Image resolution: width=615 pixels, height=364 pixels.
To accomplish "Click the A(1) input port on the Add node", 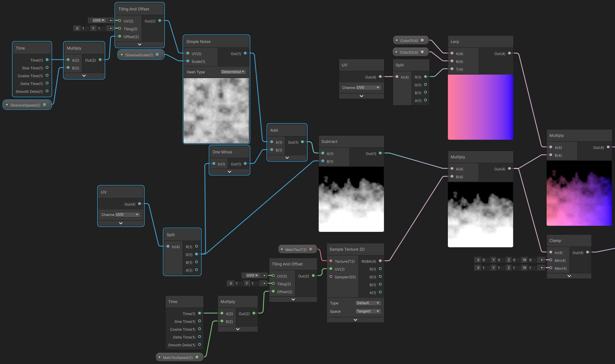I will (x=272, y=142).
